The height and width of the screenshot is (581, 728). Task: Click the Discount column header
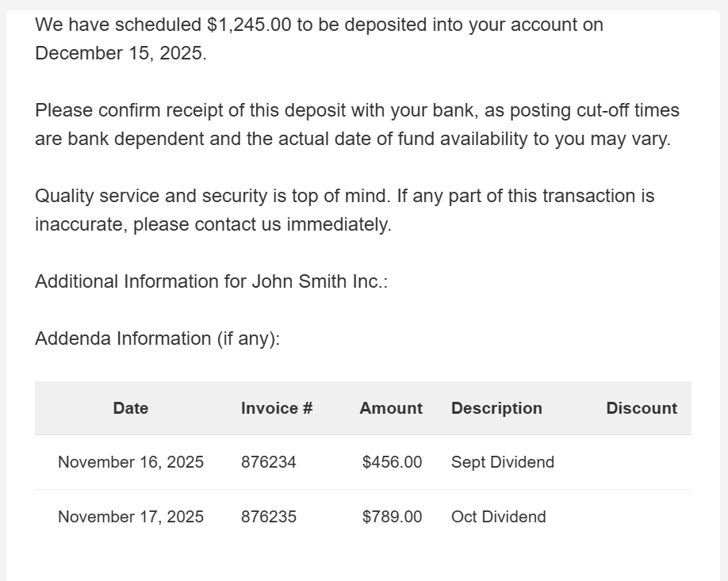point(642,408)
